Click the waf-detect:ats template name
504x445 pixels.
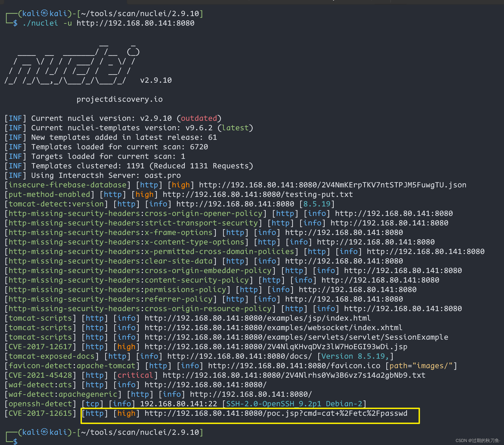tap(40, 385)
